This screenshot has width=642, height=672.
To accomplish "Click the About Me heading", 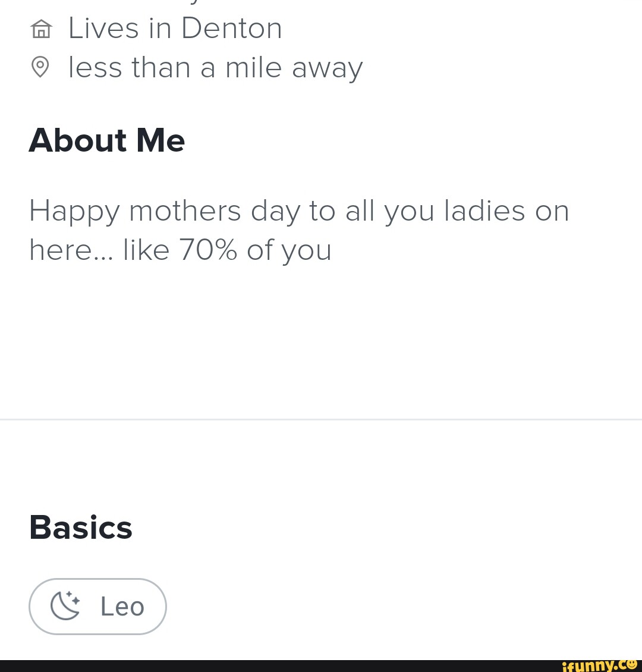I will pos(107,140).
